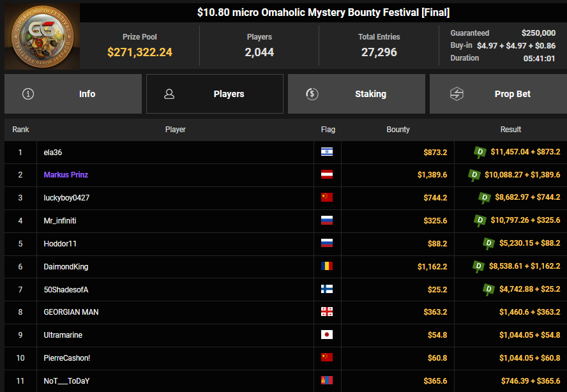
Task: Click the green deal badge for Markus Prinz
Action: (474, 175)
